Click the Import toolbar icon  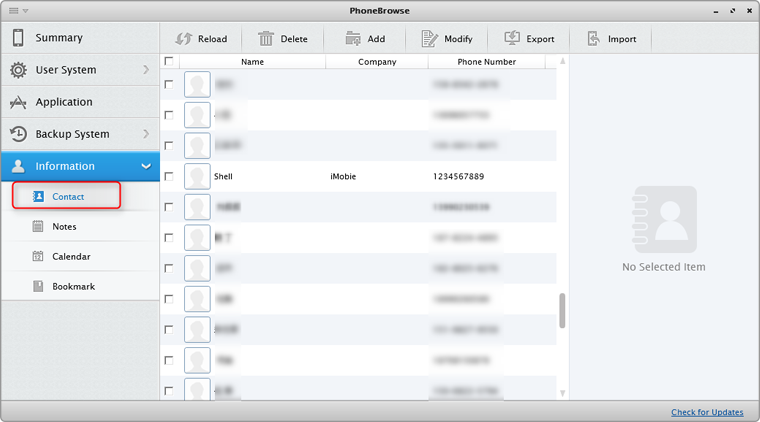(594, 39)
